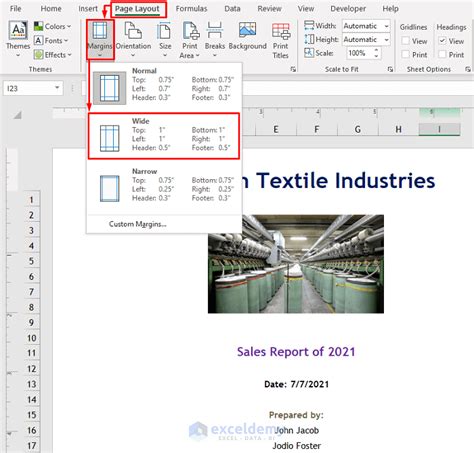This screenshot has height=453, width=474.
Task: Click the Date: 7/7/2021 cell
Action: coord(296,384)
